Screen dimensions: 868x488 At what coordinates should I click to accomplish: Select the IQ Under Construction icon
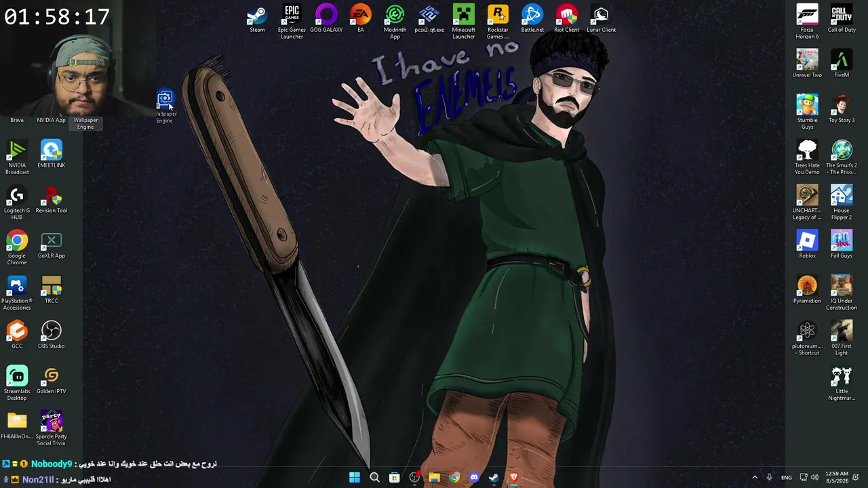tap(842, 293)
